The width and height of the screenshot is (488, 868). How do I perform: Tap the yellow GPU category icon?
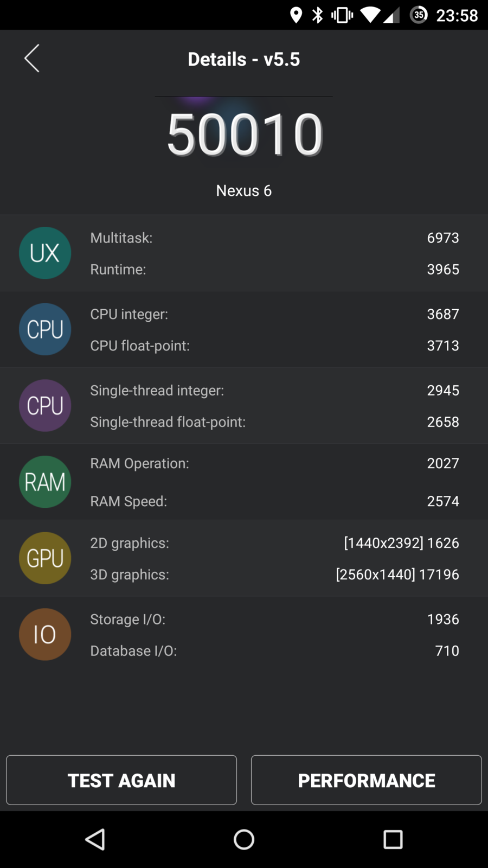point(45,558)
